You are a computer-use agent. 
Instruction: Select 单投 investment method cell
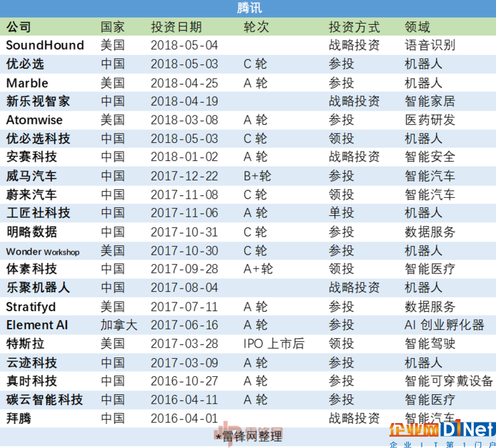point(341,213)
